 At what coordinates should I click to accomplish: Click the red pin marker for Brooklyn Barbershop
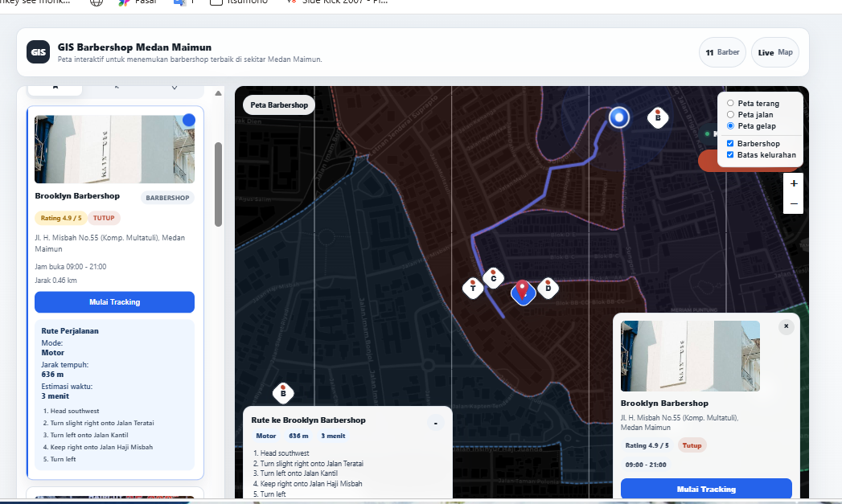pos(523,292)
